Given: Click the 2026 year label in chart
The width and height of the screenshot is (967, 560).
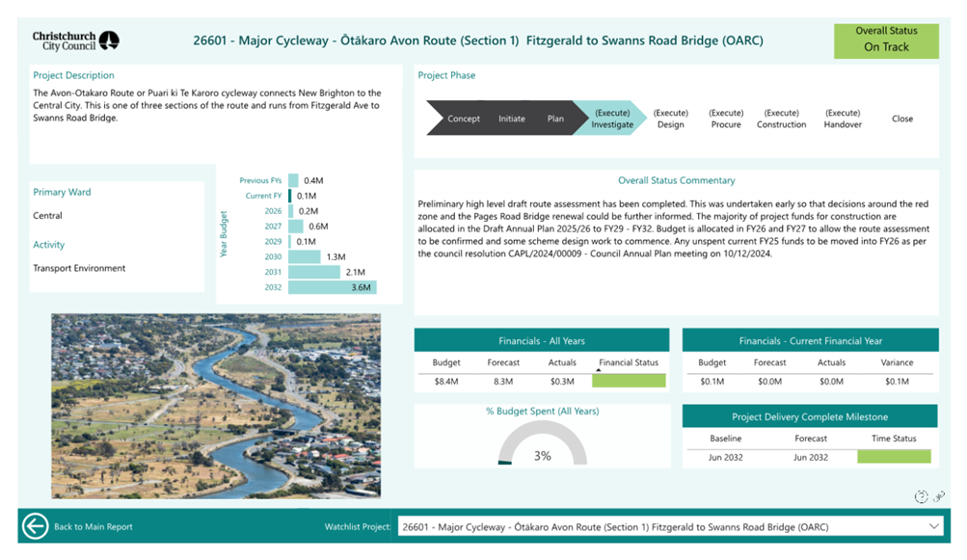Looking at the screenshot, I should click(x=273, y=211).
